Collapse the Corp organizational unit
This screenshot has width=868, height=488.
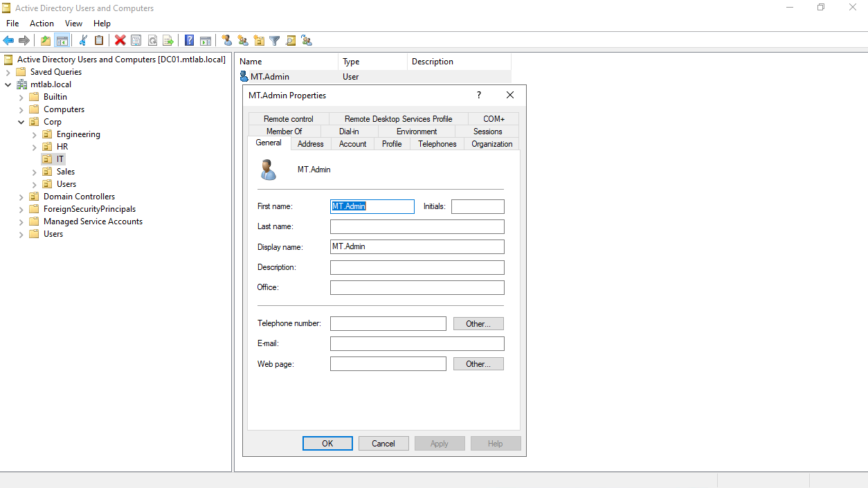tap(21, 122)
